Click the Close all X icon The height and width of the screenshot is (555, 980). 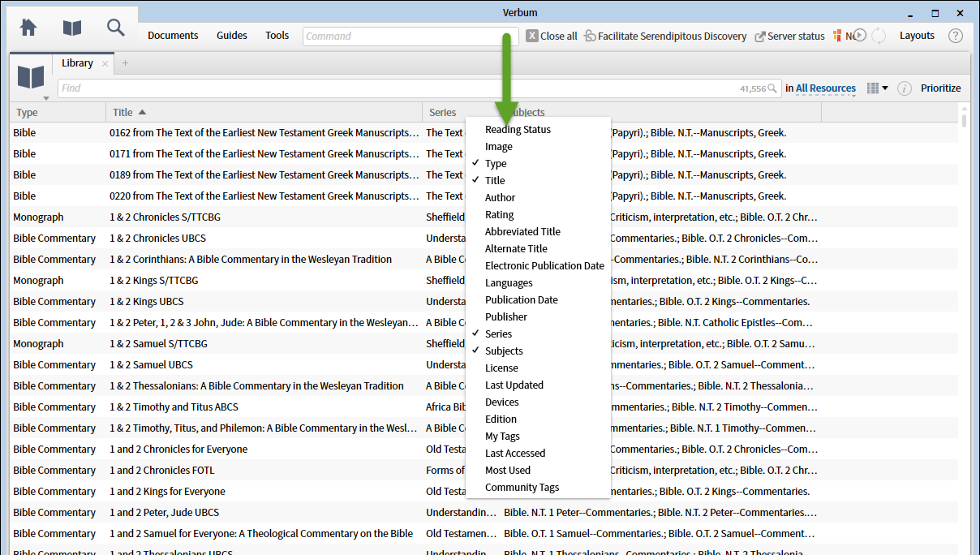click(x=532, y=36)
